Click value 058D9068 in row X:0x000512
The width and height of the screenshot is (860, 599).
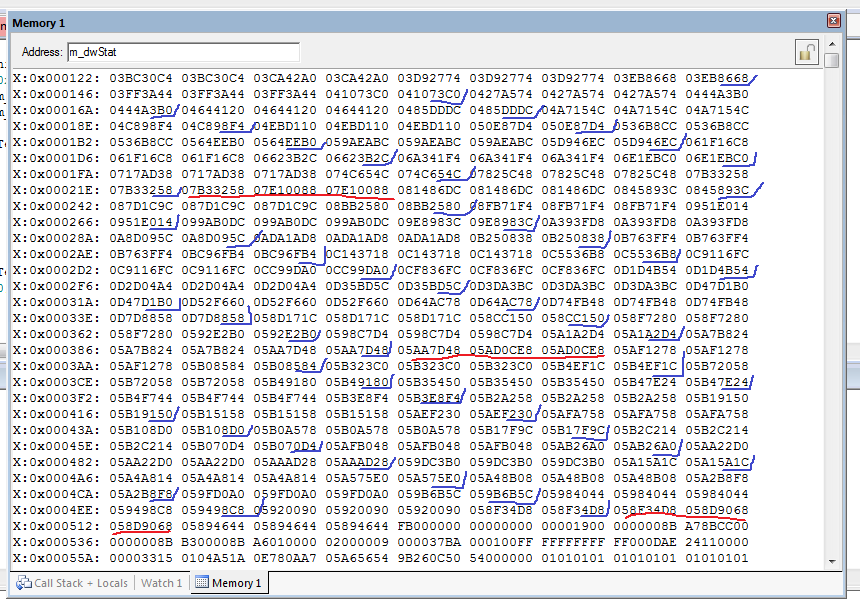click(x=141, y=526)
